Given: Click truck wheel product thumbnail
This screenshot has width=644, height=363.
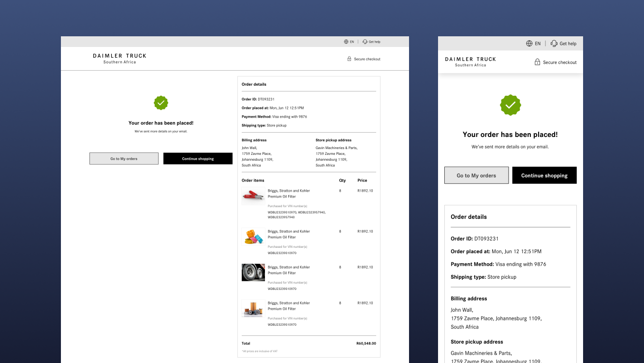Looking at the screenshot, I should pos(253,272).
